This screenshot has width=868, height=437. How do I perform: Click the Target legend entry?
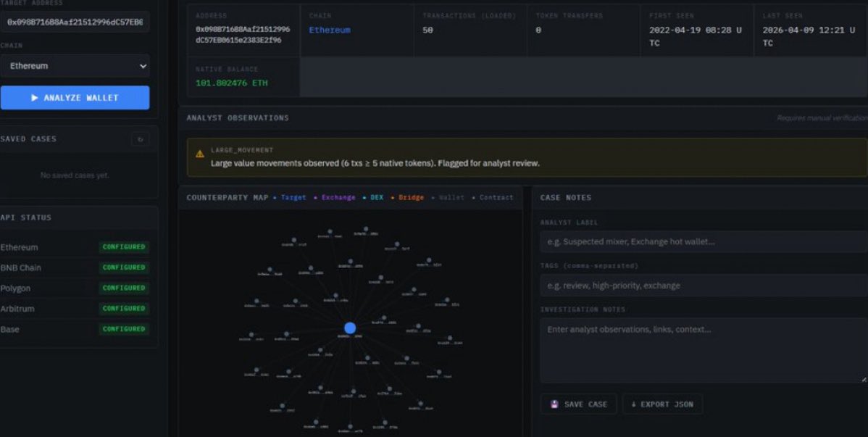point(290,198)
